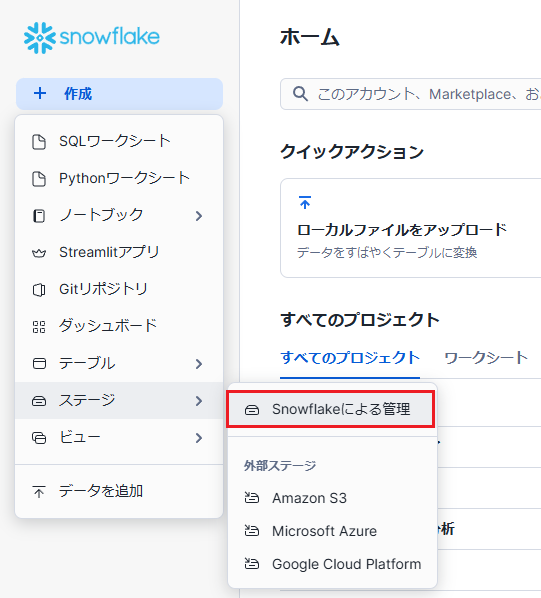The width and height of the screenshot is (541, 598).
Task: Expand the ステージ submenu chevron
Action: pos(199,401)
